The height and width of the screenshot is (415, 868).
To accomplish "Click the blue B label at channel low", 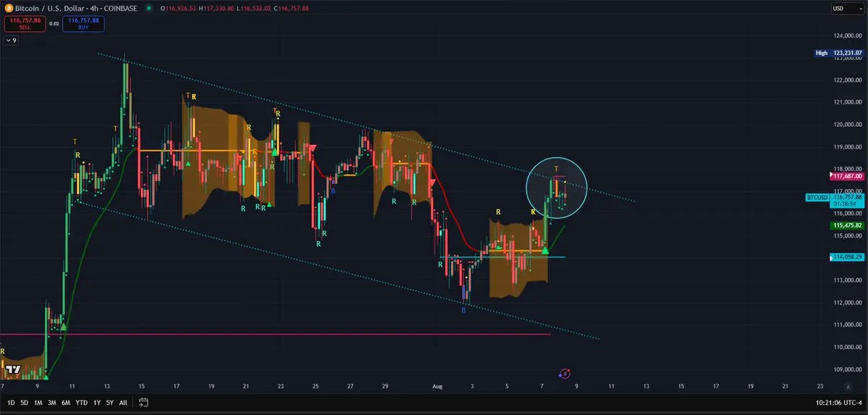I will [x=464, y=310].
